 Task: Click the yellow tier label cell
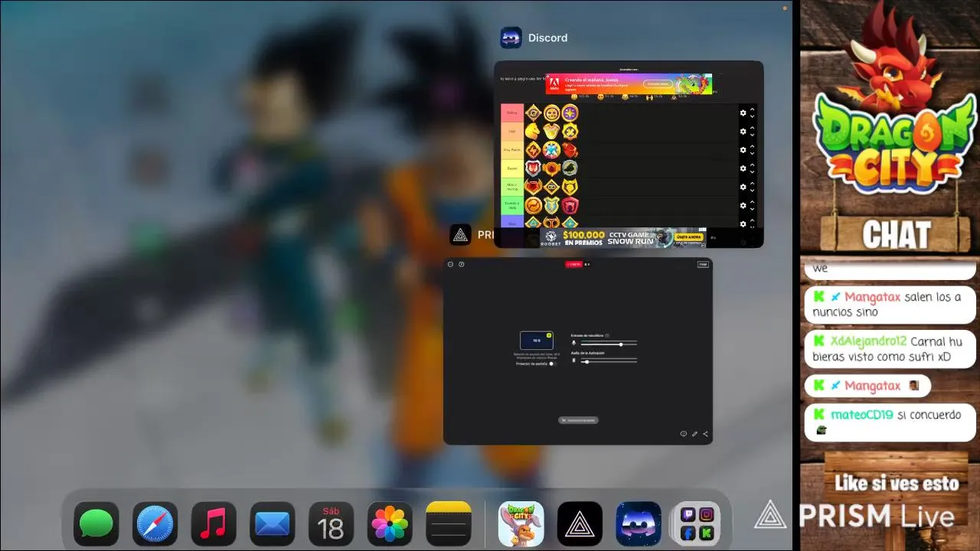512,168
